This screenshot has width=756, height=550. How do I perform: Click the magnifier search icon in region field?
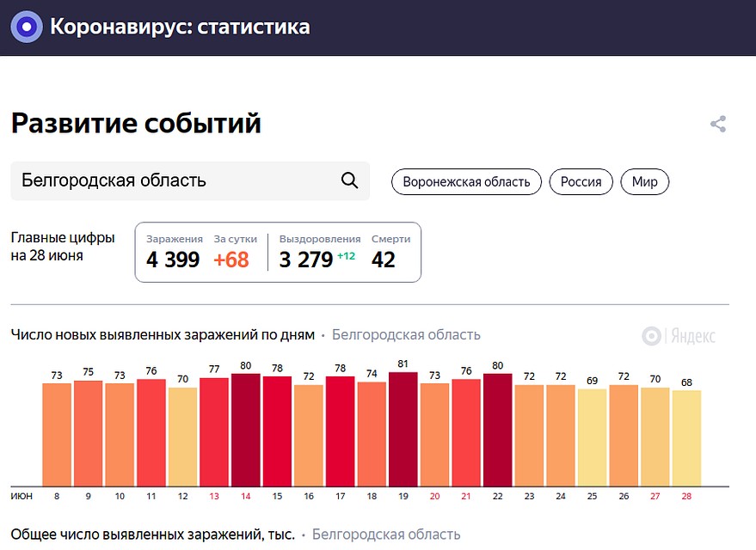click(349, 180)
